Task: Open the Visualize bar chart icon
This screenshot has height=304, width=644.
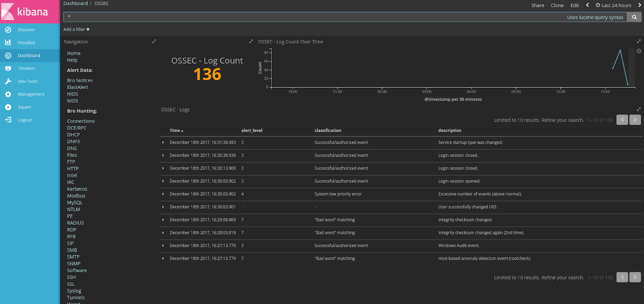Action: click(x=8, y=42)
